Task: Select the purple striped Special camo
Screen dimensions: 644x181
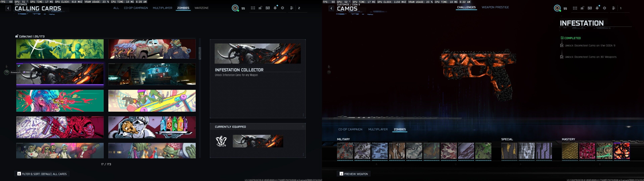Action: coord(544,151)
